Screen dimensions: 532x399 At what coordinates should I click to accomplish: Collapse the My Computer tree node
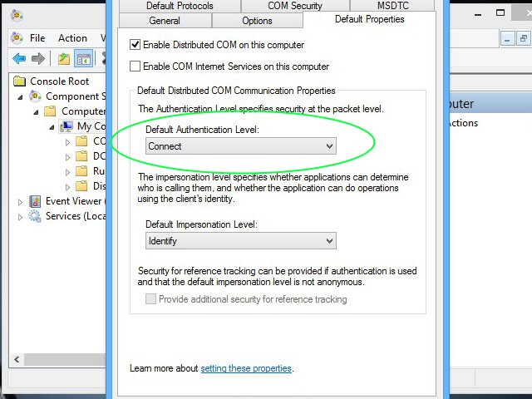52,127
